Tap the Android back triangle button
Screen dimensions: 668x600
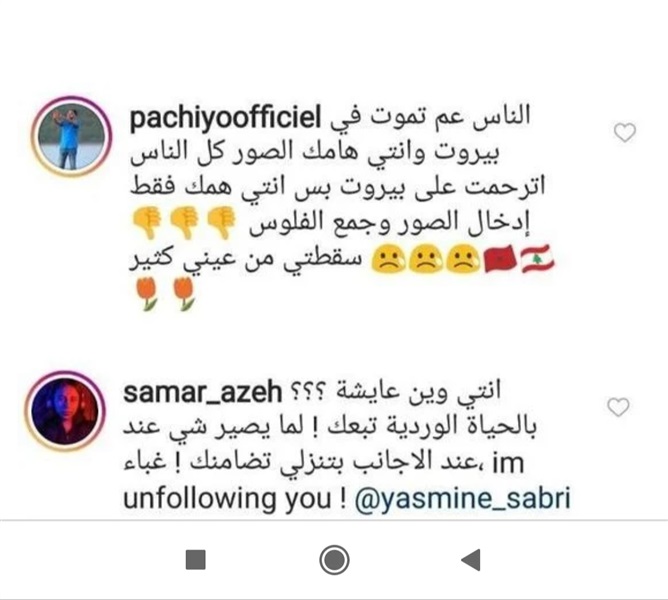[x=471, y=559]
